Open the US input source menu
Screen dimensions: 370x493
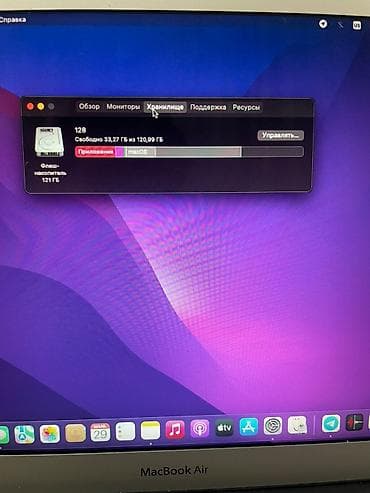click(x=357, y=26)
